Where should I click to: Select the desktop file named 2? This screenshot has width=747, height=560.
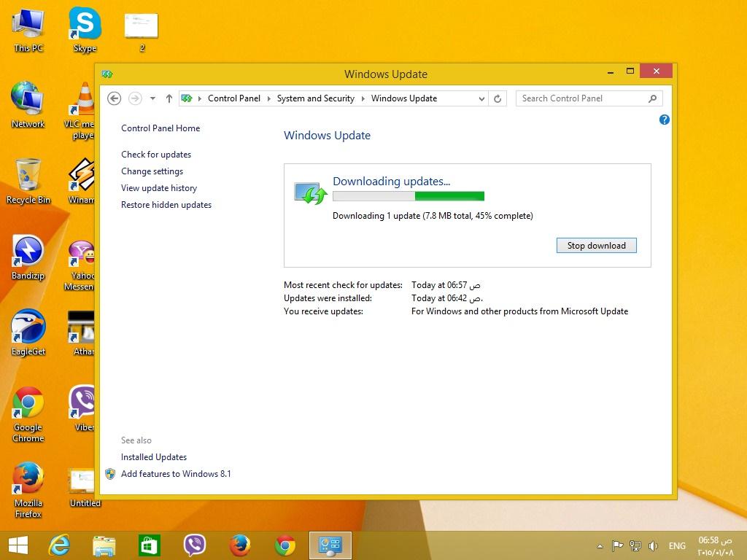[x=142, y=32]
